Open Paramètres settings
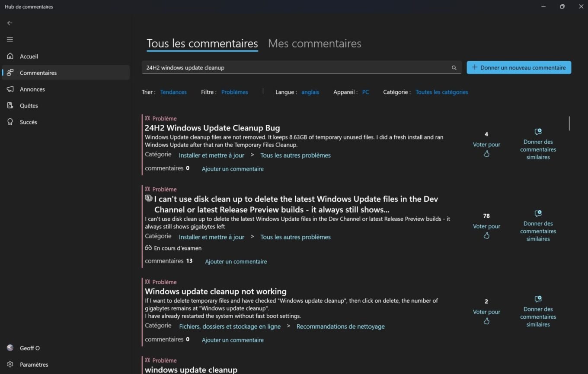Viewport: 588px width, 374px height. [66, 364]
